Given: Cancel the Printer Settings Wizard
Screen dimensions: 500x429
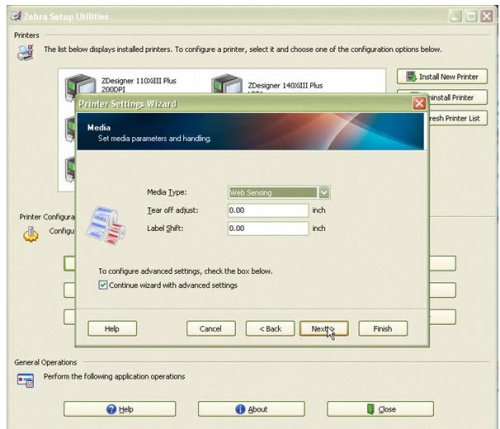Looking at the screenshot, I should [x=211, y=329].
